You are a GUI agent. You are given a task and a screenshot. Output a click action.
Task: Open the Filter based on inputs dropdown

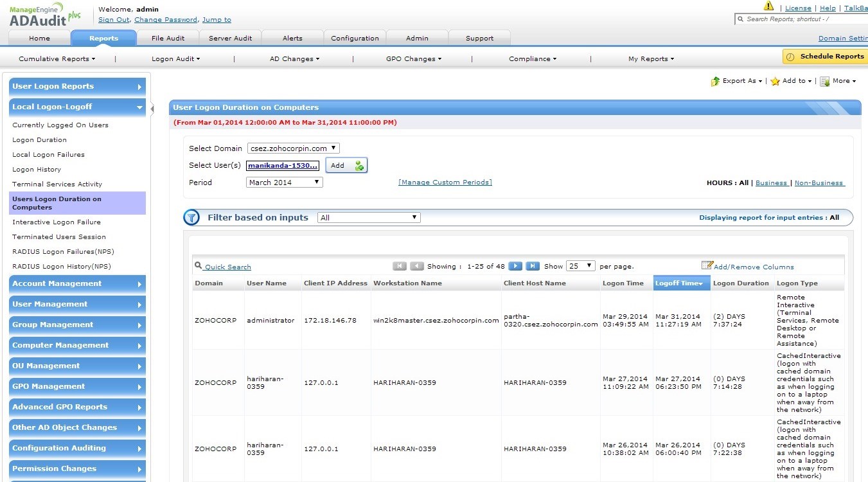tap(369, 218)
